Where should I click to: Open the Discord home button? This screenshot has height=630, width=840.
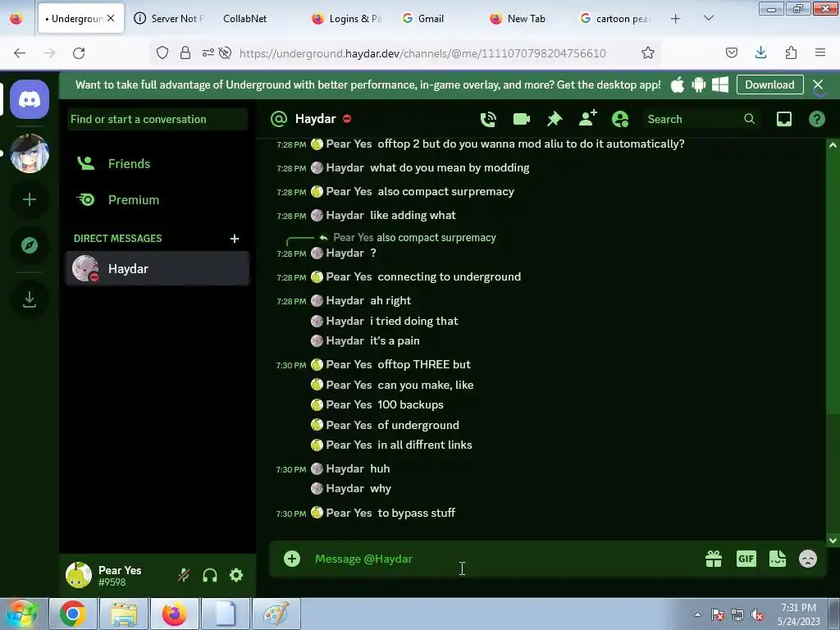click(30, 99)
